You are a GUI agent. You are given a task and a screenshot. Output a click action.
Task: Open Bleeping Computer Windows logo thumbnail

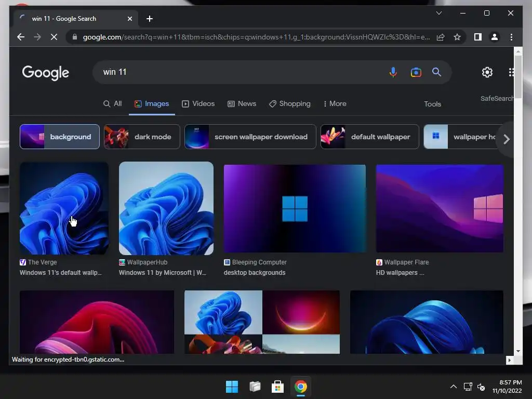[295, 208]
